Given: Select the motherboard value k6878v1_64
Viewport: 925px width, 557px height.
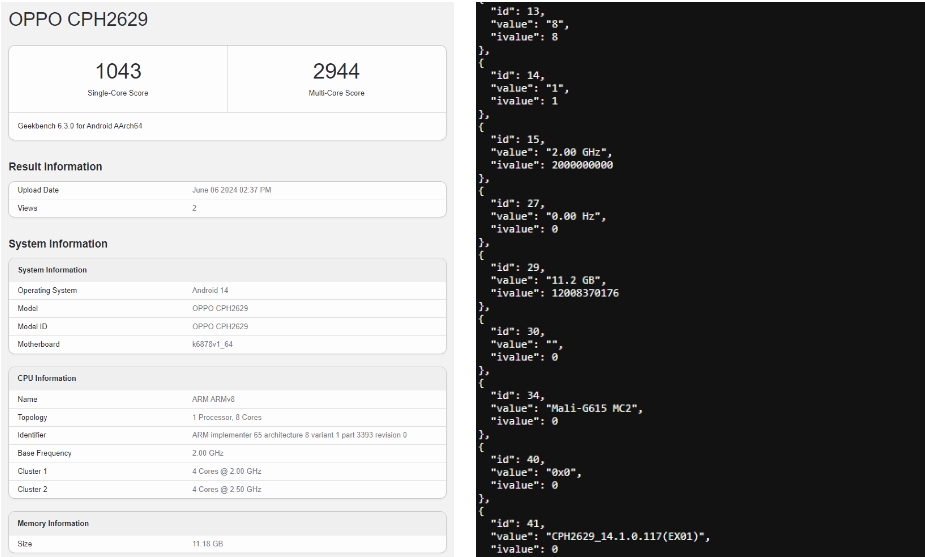Looking at the screenshot, I should (x=212, y=344).
